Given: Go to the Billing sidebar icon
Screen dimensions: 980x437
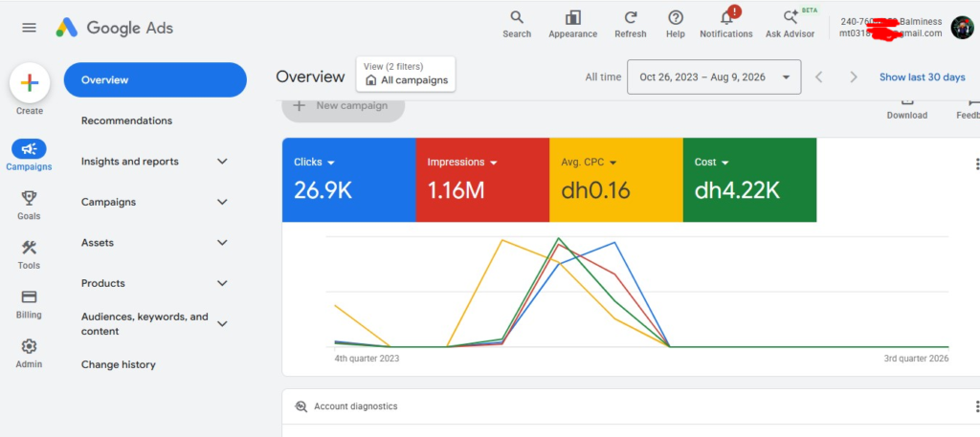Looking at the screenshot, I should coord(29,297).
